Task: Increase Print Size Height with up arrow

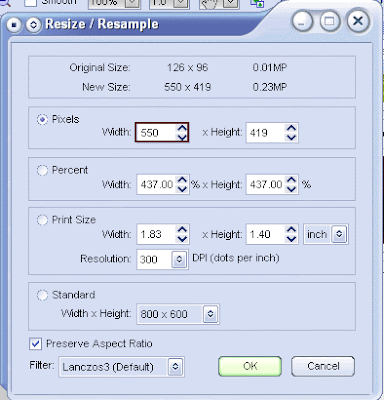Action: [x=291, y=230]
